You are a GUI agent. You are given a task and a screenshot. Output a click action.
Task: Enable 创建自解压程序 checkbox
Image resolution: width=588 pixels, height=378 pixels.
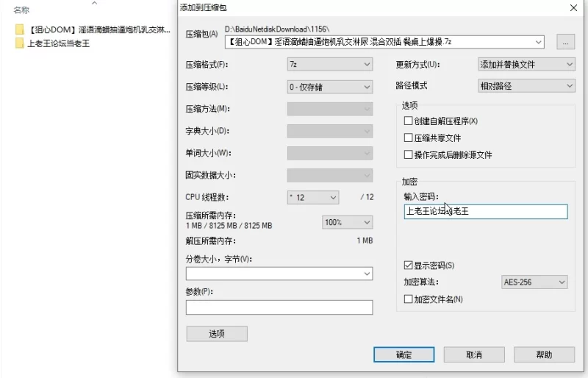click(408, 121)
